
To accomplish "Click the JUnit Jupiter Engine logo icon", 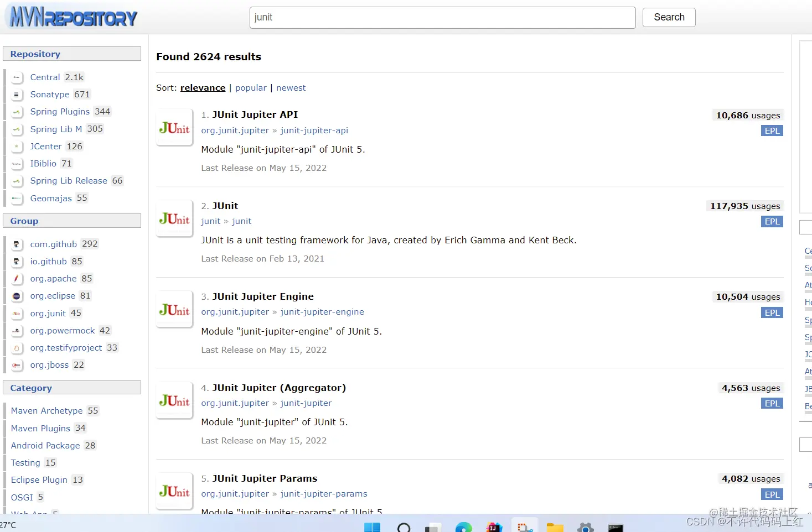I will click(x=174, y=310).
